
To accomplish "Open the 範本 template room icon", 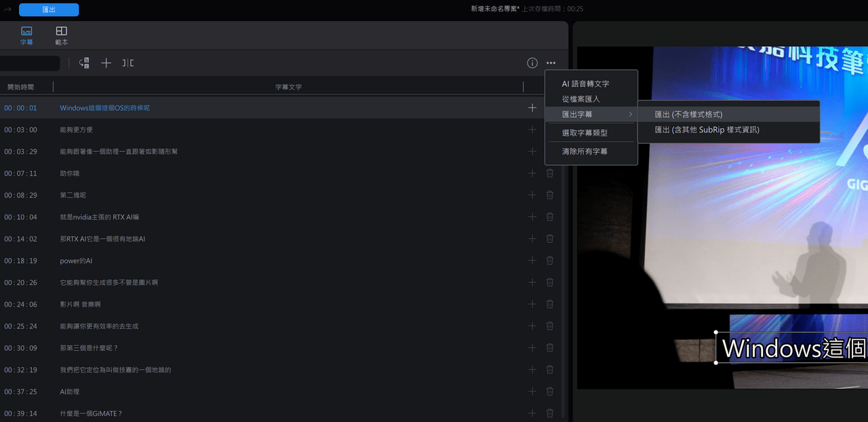I will click(x=61, y=35).
